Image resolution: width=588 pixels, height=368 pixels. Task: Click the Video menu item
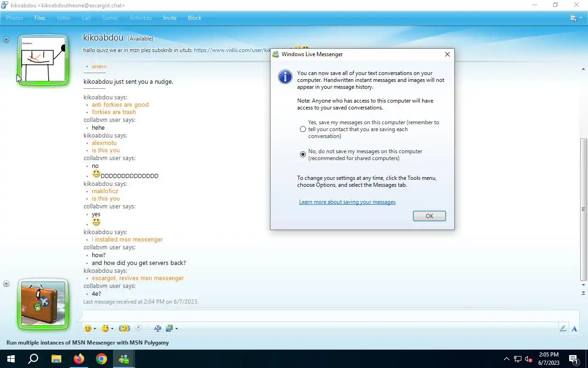pos(63,18)
